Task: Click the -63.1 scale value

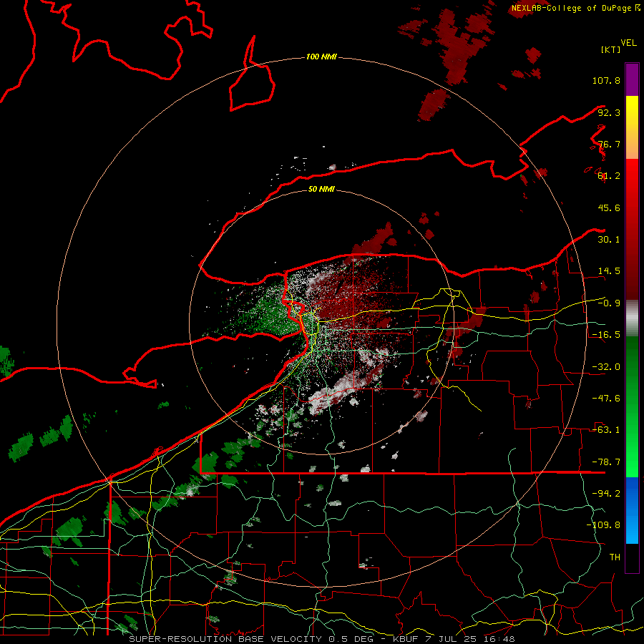Action: (606, 429)
